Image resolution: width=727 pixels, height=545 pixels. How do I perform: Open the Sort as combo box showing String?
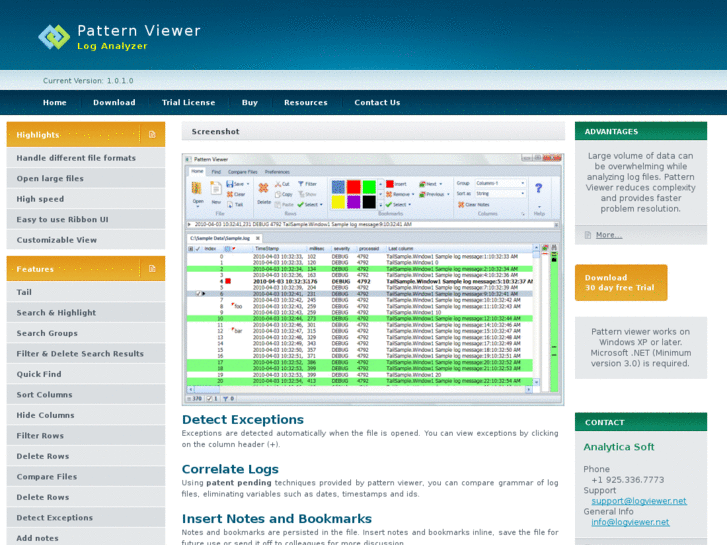click(500, 193)
